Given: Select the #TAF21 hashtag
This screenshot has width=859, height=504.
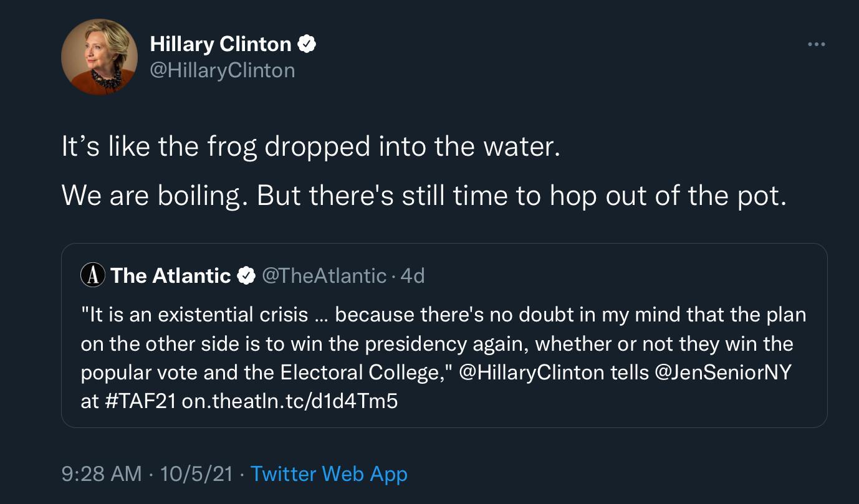Looking at the screenshot, I should coord(137,401).
